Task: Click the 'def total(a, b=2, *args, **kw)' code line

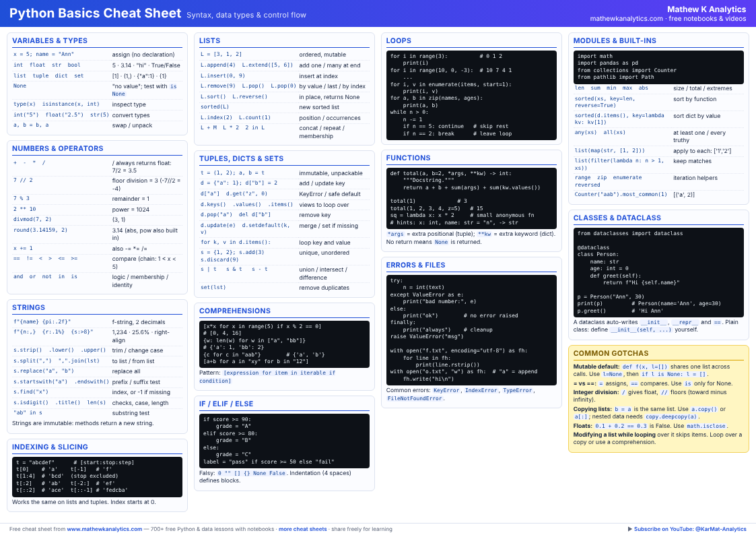Action: [x=451, y=173]
